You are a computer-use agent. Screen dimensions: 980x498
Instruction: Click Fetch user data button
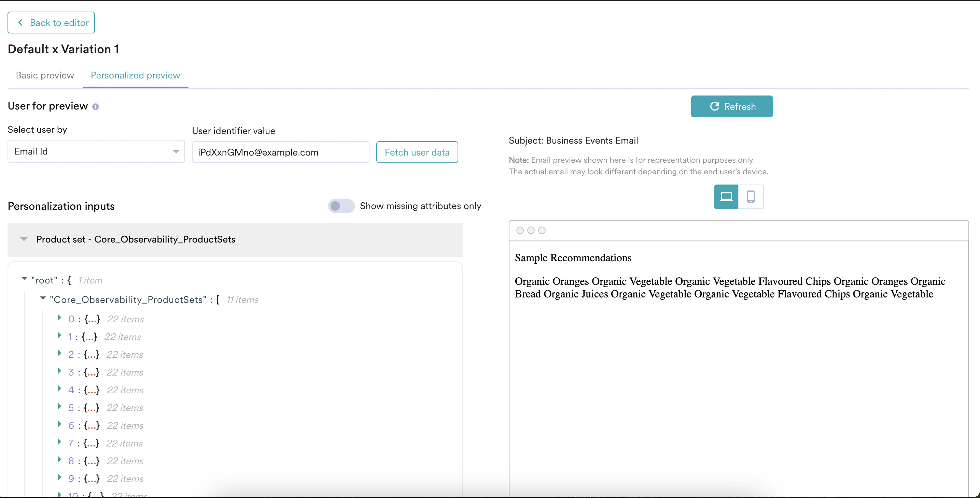417,152
